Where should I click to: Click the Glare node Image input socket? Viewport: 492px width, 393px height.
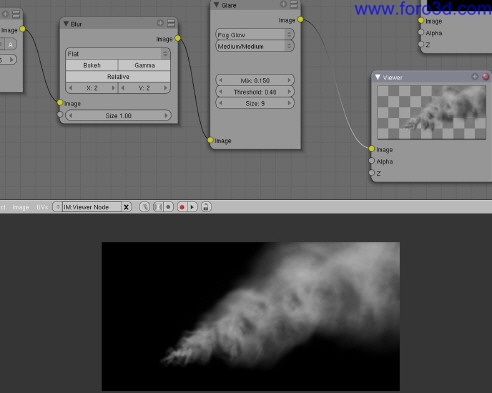(x=210, y=140)
